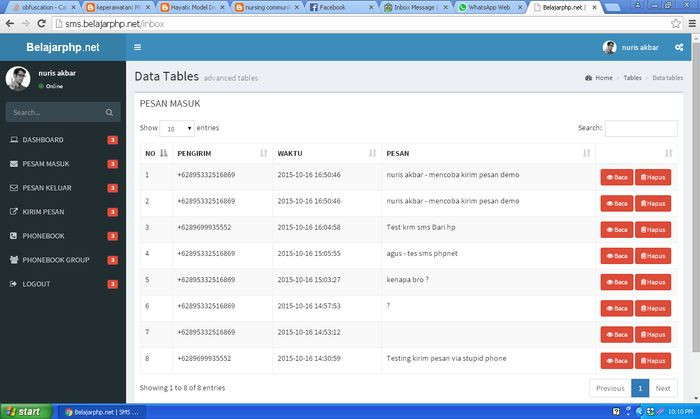Click the sidebar search magnifier icon
Image resolution: width=700 pixels, height=419 pixels.
pyautogui.click(x=109, y=112)
